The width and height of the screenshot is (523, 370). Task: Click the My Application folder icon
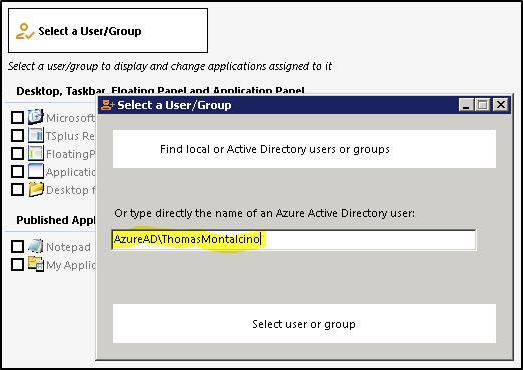point(36,264)
